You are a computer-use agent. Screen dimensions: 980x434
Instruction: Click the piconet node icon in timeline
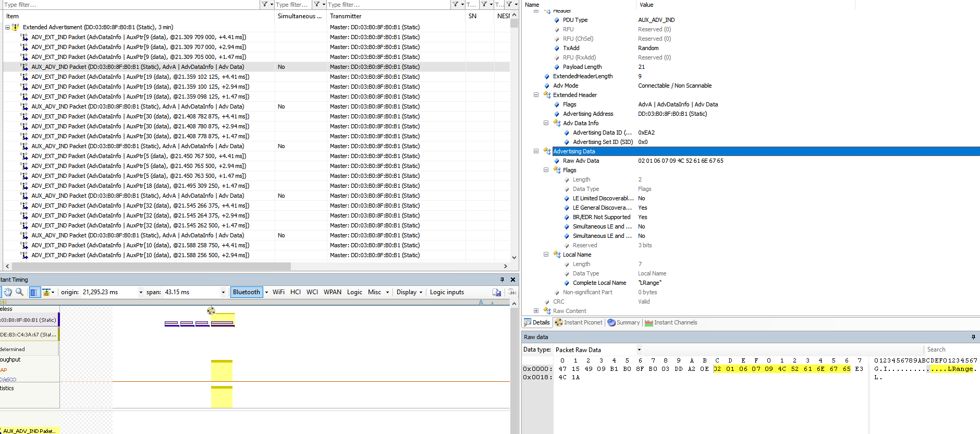coord(211,311)
